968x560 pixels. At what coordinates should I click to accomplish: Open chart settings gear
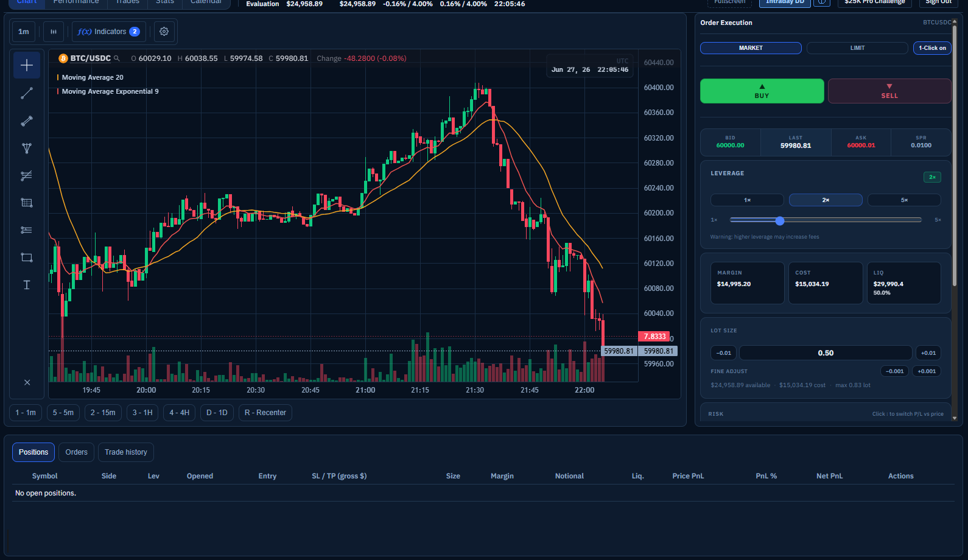(164, 32)
